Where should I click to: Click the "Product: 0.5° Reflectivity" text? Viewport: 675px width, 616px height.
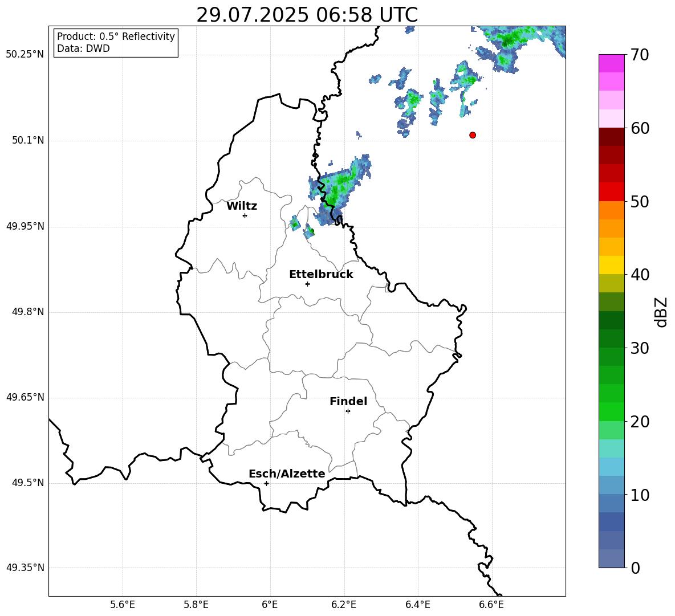pos(116,36)
